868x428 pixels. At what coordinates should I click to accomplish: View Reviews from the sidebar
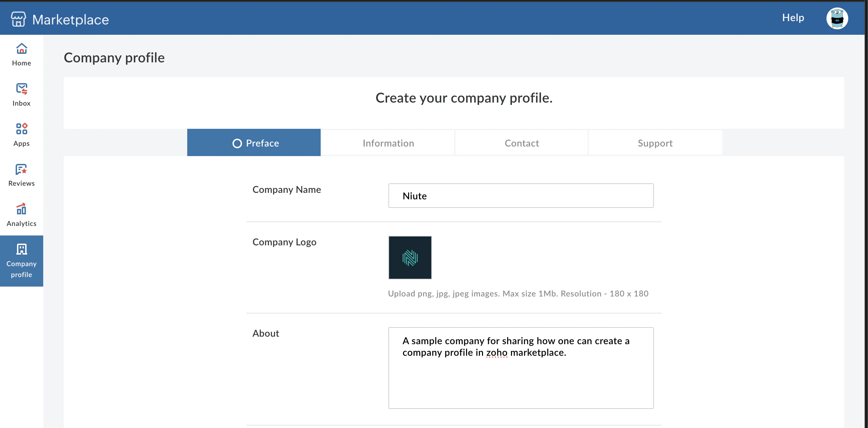(x=21, y=174)
